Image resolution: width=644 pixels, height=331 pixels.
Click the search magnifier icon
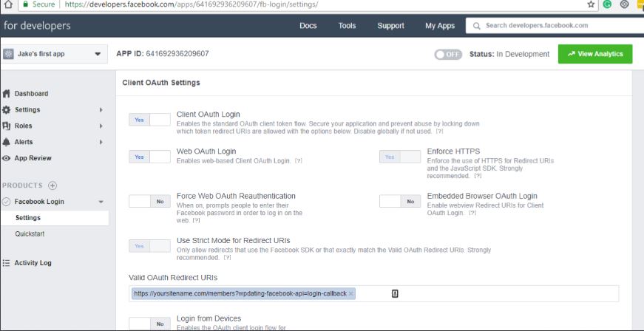pos(476,26)
